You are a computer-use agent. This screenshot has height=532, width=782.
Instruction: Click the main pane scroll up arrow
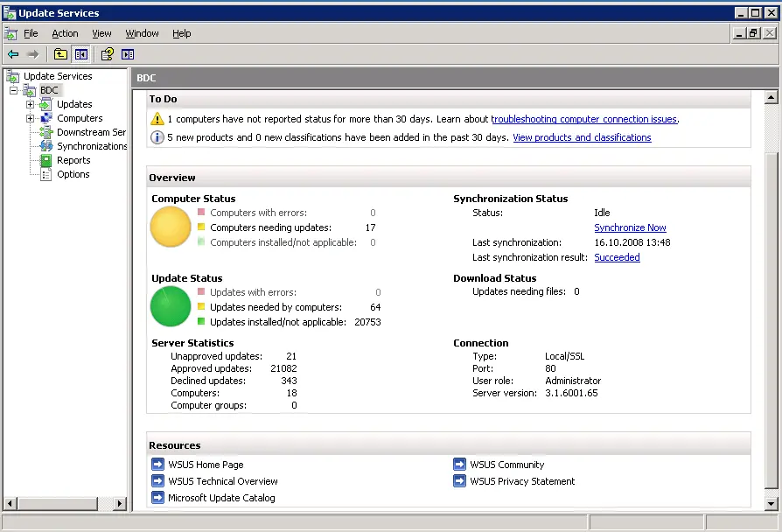[771, 97]
